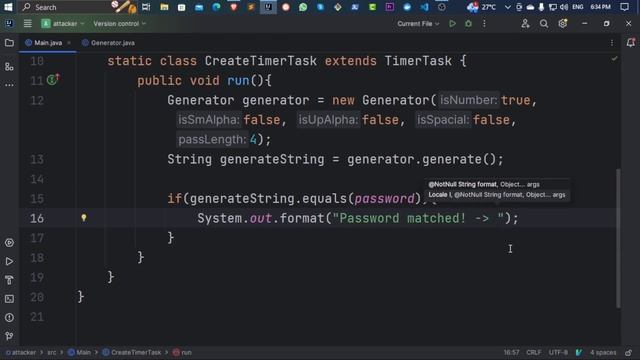Click the 6:34 PM taskbar clock
The height and width of the screenshot is (360, 640).
[600, 7]
